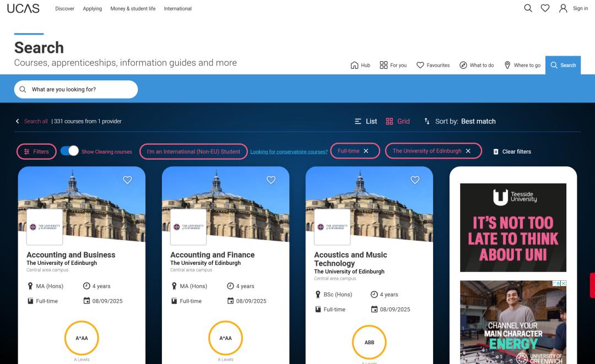
Task: Toggle the Show Clearing courses switch
Action: point(69,151)
